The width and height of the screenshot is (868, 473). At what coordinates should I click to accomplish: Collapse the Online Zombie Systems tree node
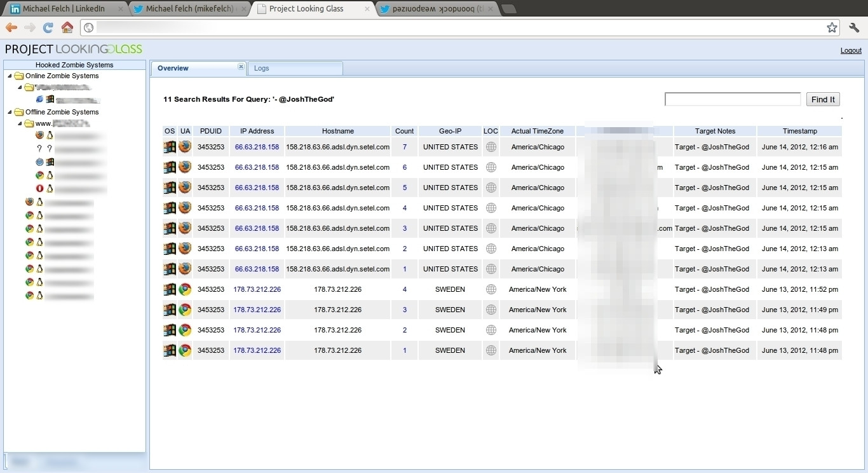[x=10, y=76]
